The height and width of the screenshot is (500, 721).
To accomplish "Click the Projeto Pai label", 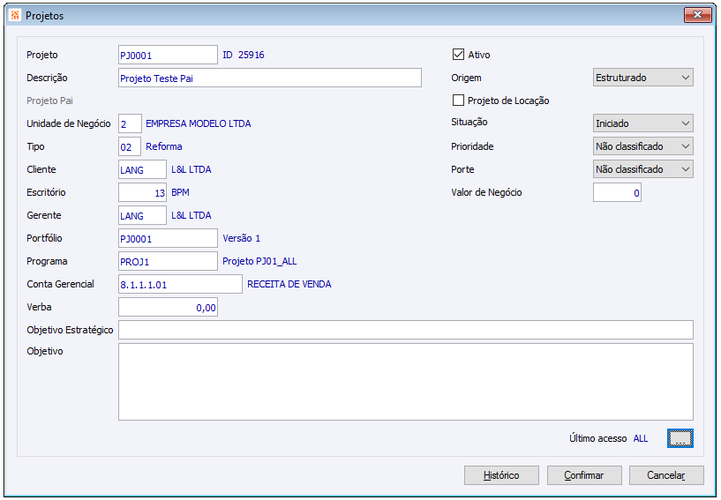I will point(50,101).
